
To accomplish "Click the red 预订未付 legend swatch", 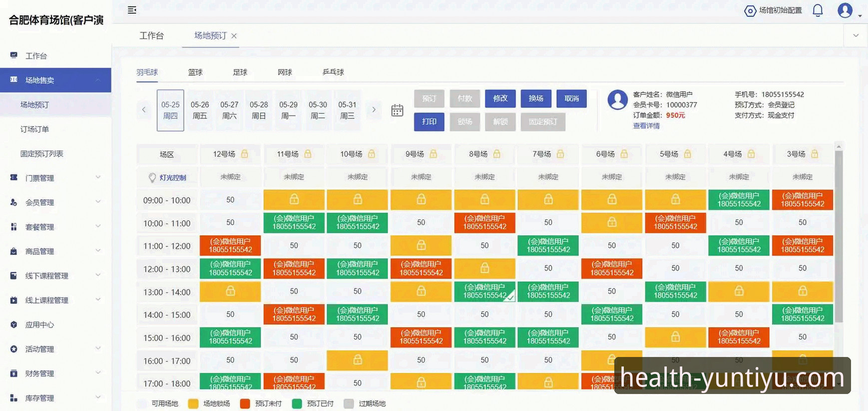I will point(245,403).
